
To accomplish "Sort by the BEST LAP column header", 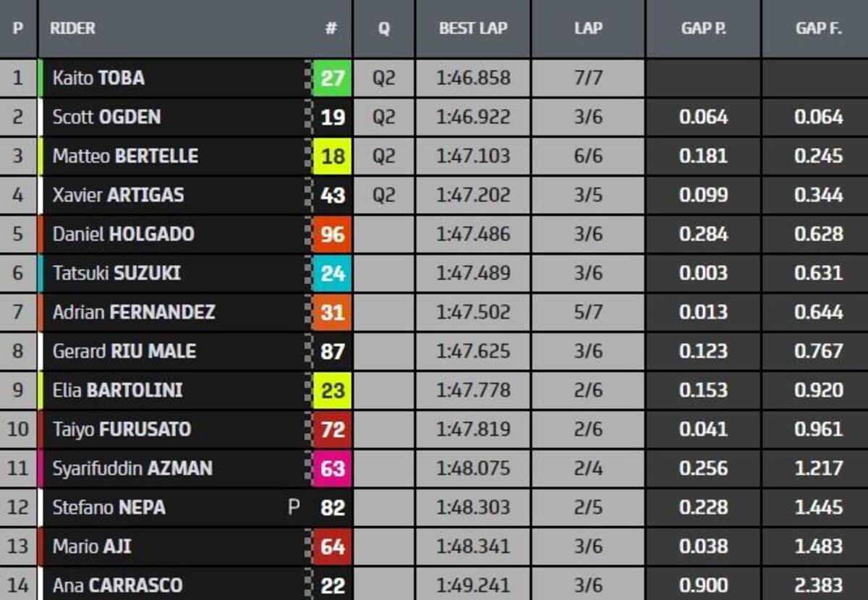I will coord(473,29).
